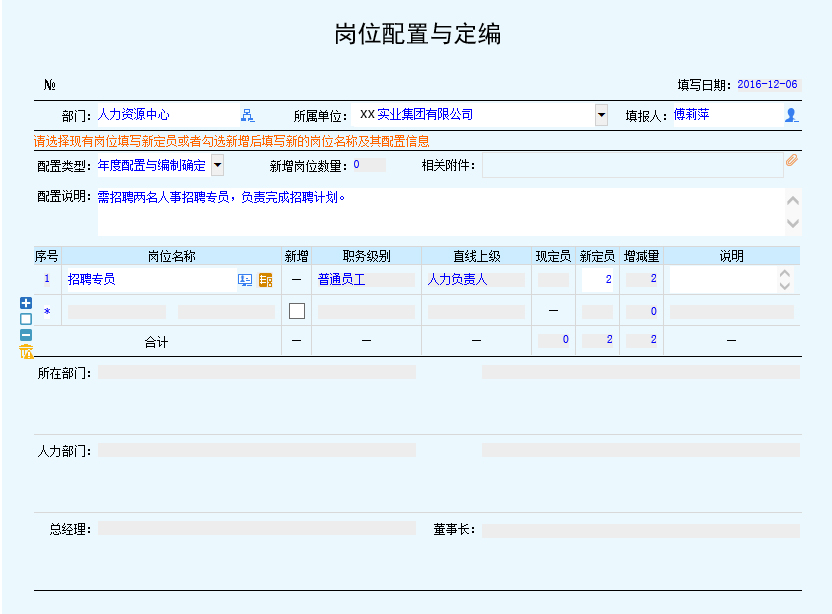
Task: Click the 直线上级 column header
Action: (x=476, y=256)
